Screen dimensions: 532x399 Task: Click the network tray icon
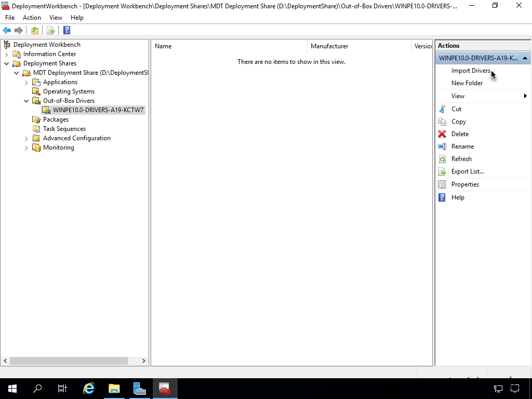click(498, 389)
